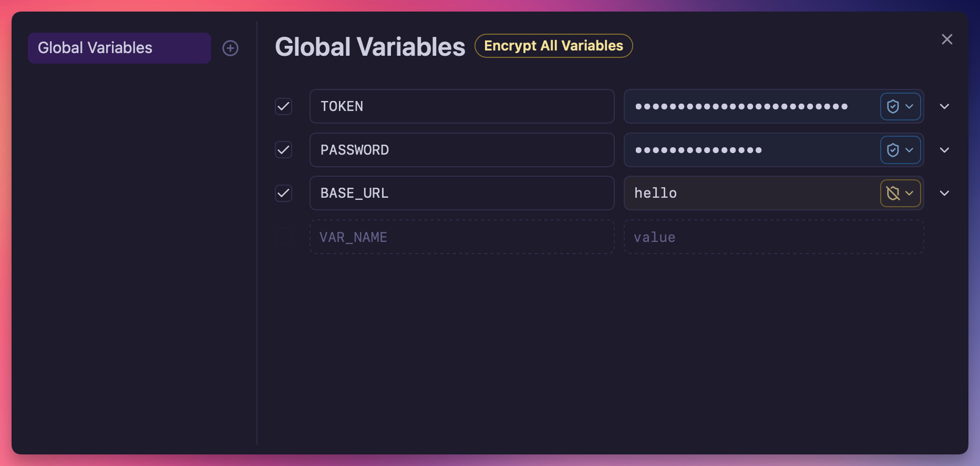Click the masked PASSWORD value field
Screen dimensions: 980x466
751,150
